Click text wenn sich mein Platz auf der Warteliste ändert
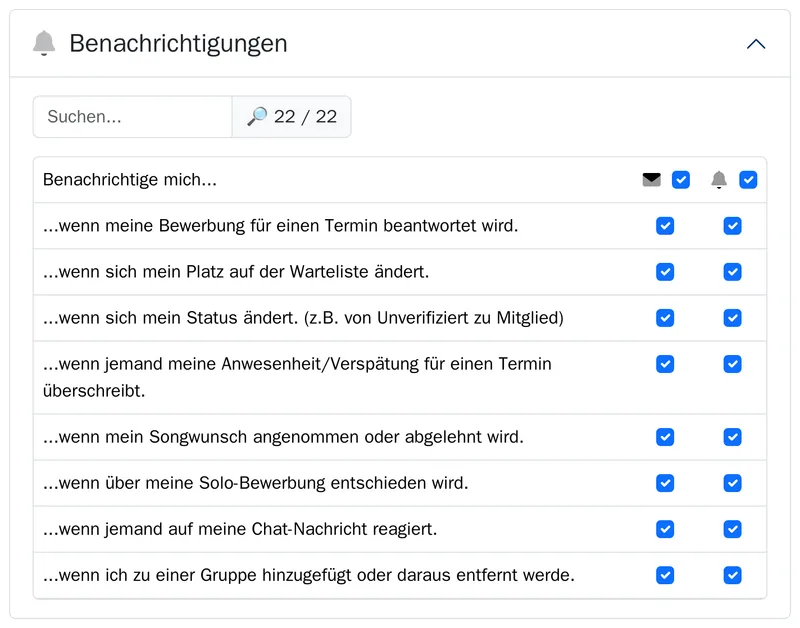The height and width of the screenshot is (628, 800). click(x=236, y=272)
